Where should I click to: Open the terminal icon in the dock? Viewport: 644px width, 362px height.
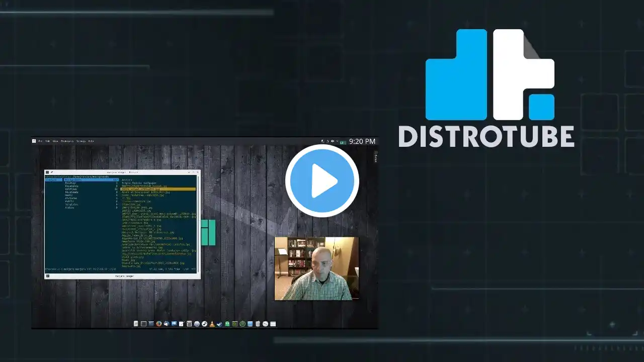143,324
